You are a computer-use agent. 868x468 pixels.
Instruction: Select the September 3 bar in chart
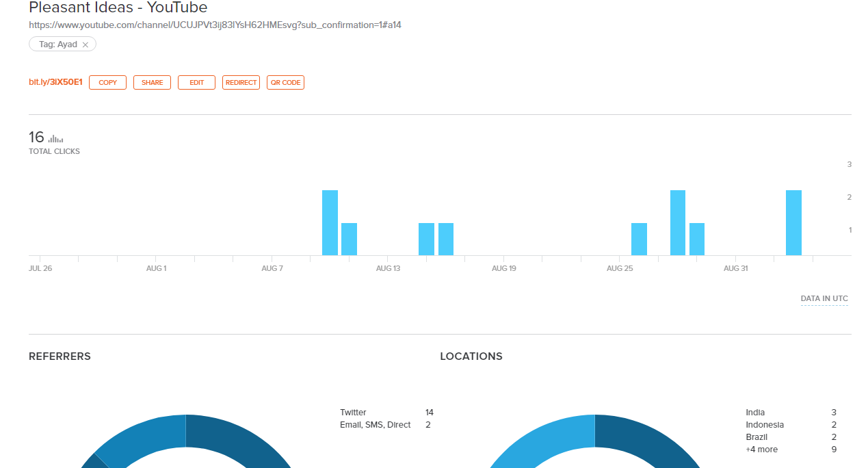793,223
